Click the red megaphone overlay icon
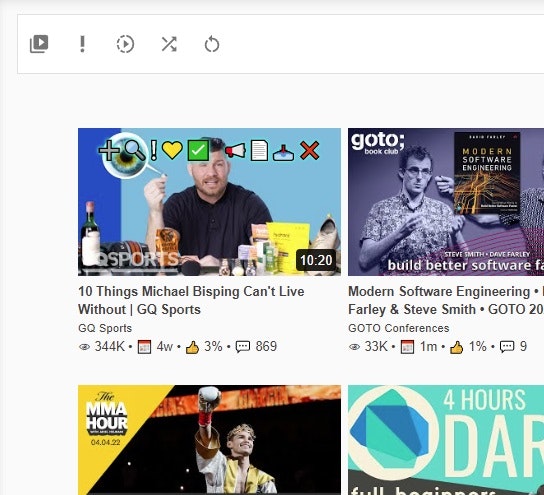Viewport: 544px width, 495px height. [x=235, y=151]
